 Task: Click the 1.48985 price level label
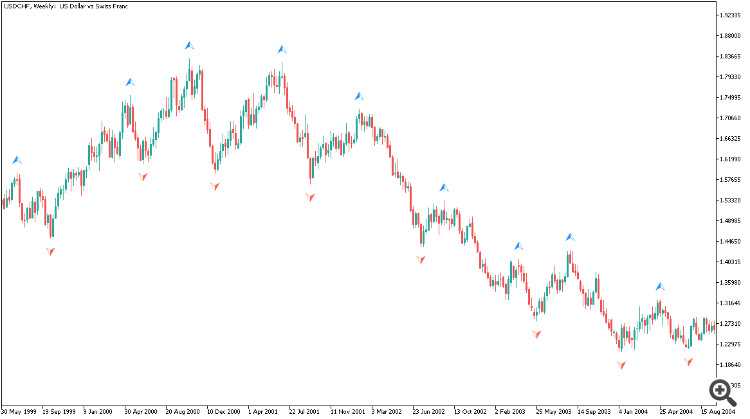(730, 221)
